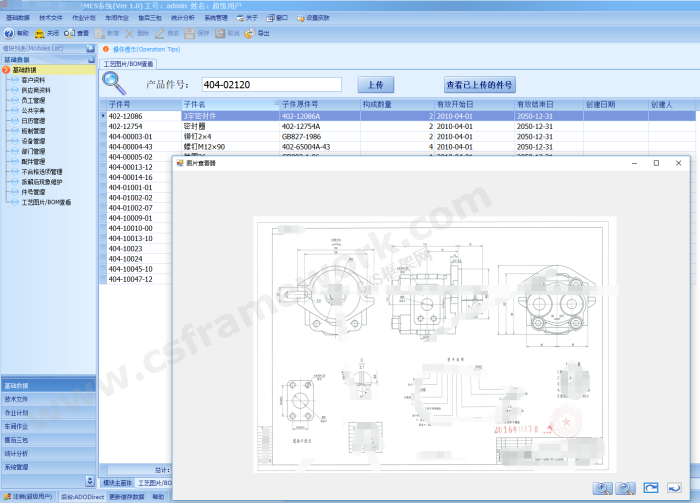Click the zoom in icon in image viewer
This screenshot has width=700, height=503.
coord(602,487)
